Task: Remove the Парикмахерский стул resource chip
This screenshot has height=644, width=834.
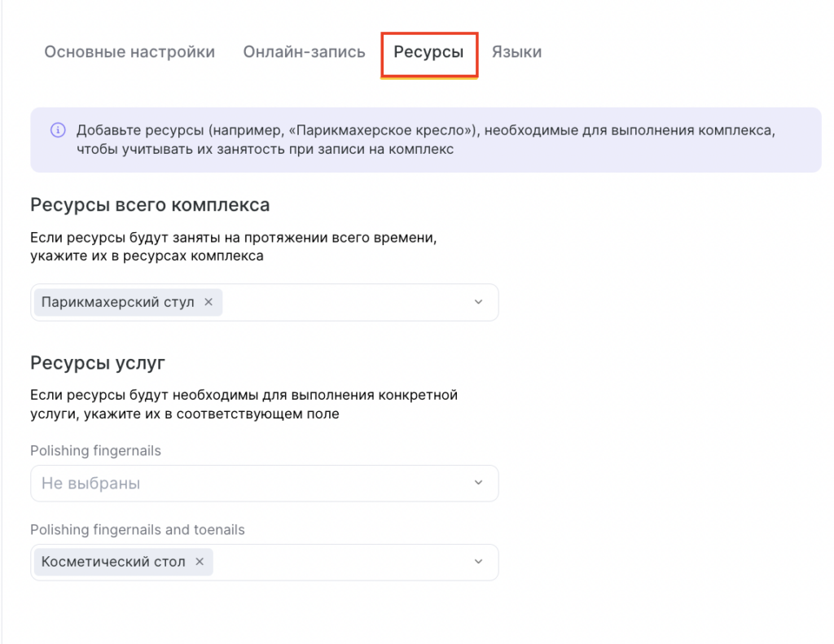Action: (208, 302)
